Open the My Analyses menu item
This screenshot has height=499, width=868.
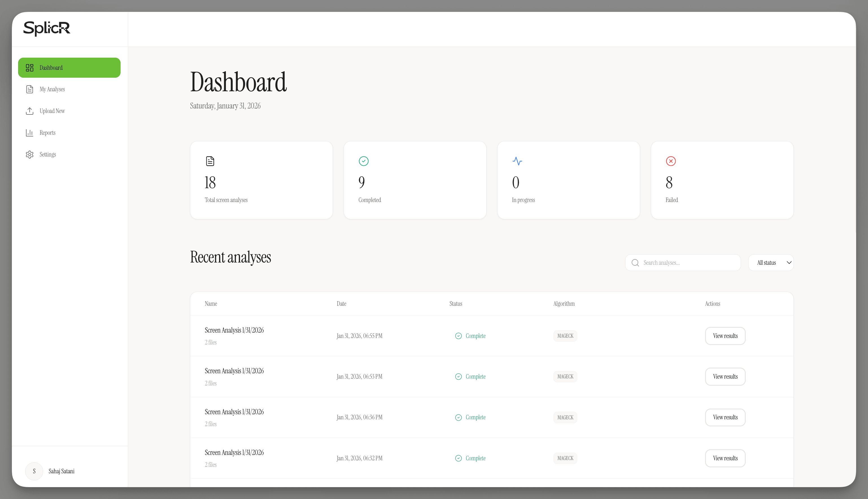tap(52, 89)
